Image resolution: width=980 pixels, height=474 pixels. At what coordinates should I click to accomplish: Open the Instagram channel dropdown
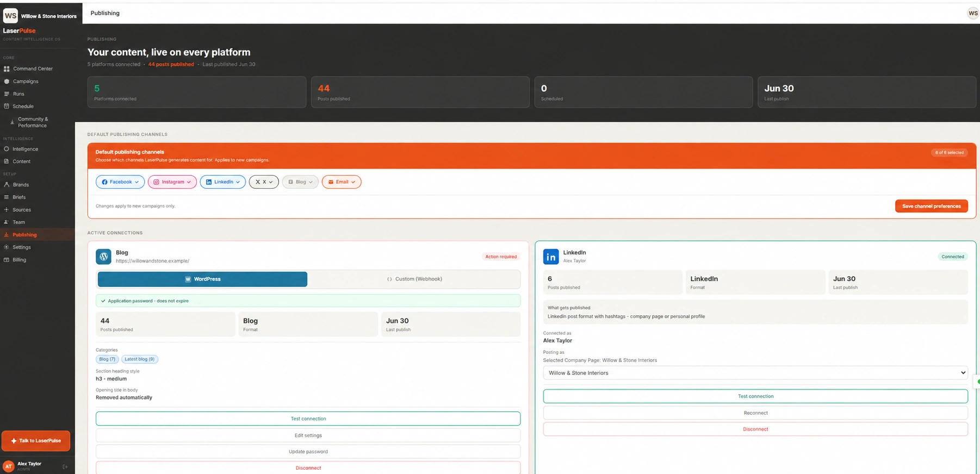pos(172,182)
